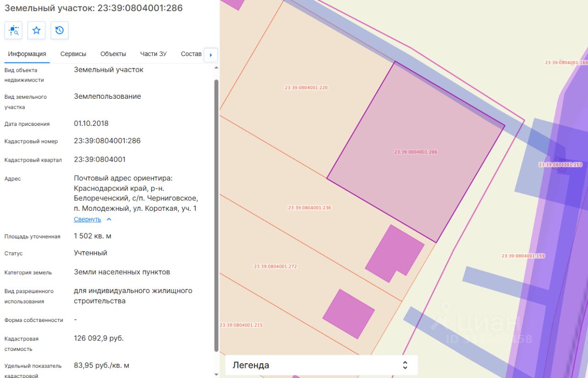588x378 pixels.
Task: Select the Части ЗУ tab
Action: click(x=153, y=54)
